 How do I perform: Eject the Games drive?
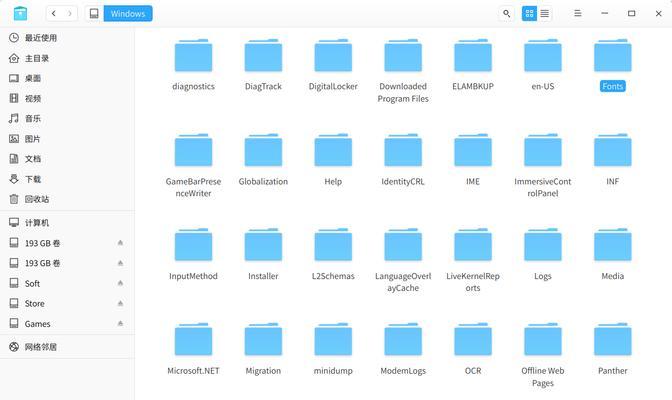pyautogui.click(x=120, y=323)
